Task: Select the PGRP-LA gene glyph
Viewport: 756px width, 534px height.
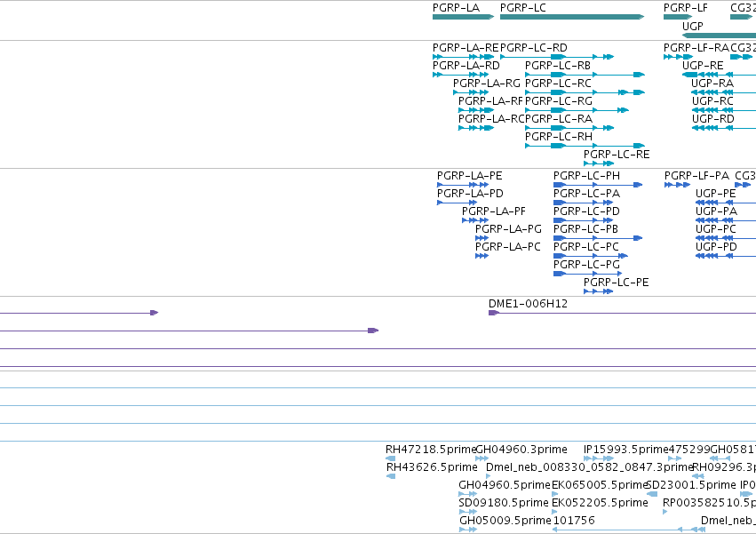Action: tap(464, 17)
